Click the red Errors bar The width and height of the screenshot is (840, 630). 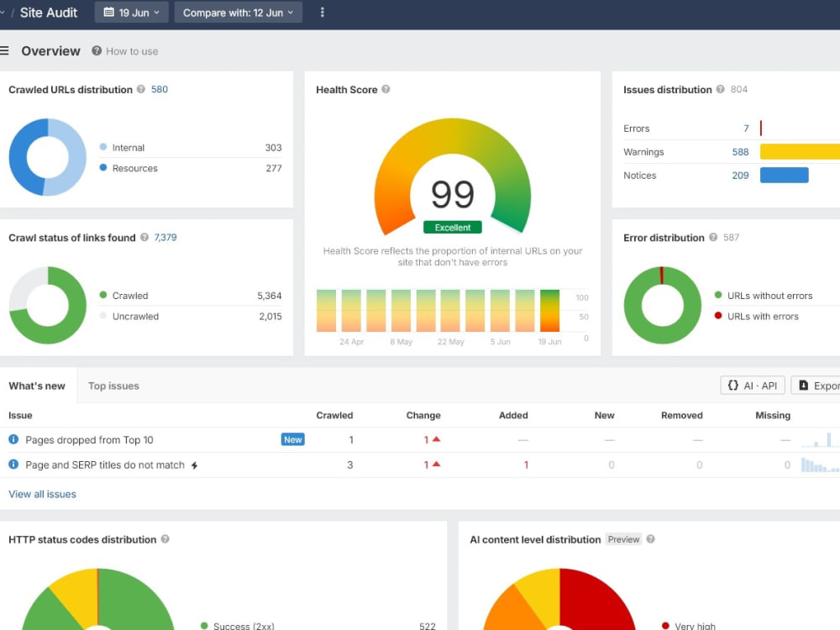click(761, 128)
